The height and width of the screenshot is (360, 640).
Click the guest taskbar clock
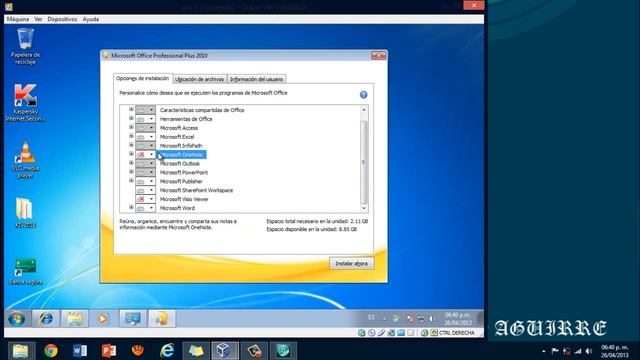pyautogui.click(x=458, y=319)
